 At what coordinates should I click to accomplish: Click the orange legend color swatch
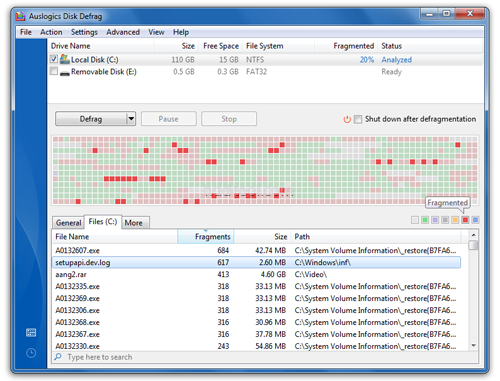455,220
